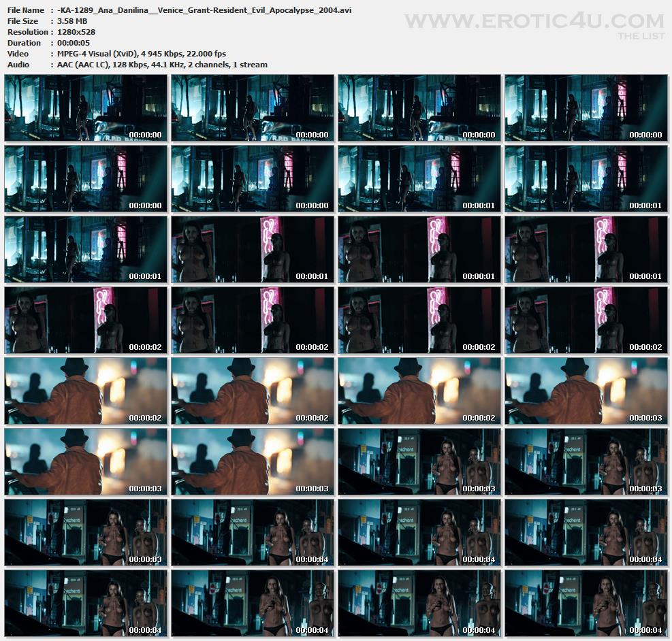
Task: Click the 'Video' label
Action: (x=18, y=54)
